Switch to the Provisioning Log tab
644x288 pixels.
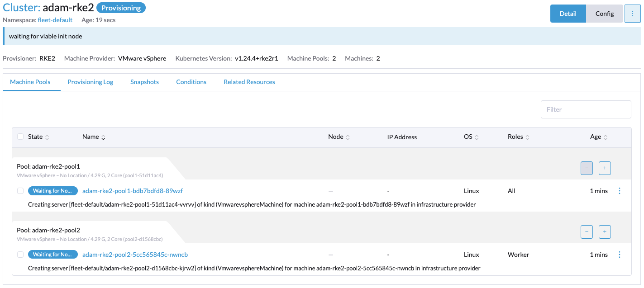(x=90, y=82)
